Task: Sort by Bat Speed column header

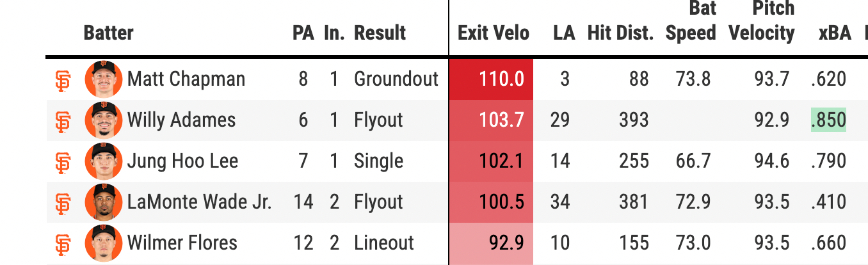Action: pyautogui.click(x=691, y=22)
